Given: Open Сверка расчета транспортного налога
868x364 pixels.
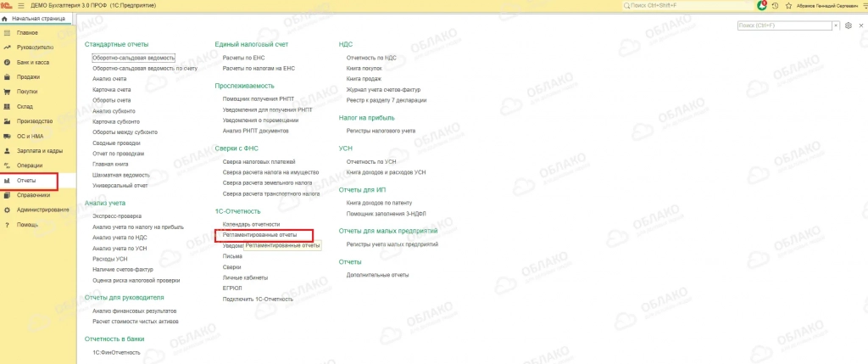Looking at the screenshot, I should click(x=270, y=194).
